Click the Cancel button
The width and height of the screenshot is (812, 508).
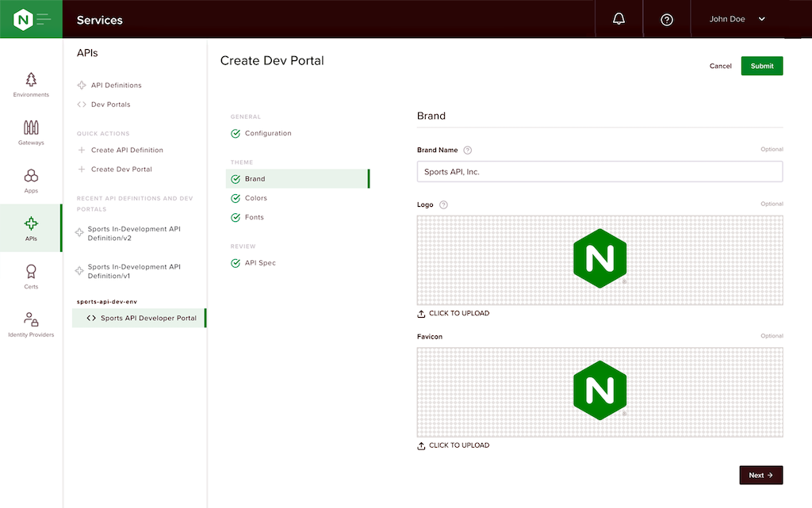click(720, 67)
